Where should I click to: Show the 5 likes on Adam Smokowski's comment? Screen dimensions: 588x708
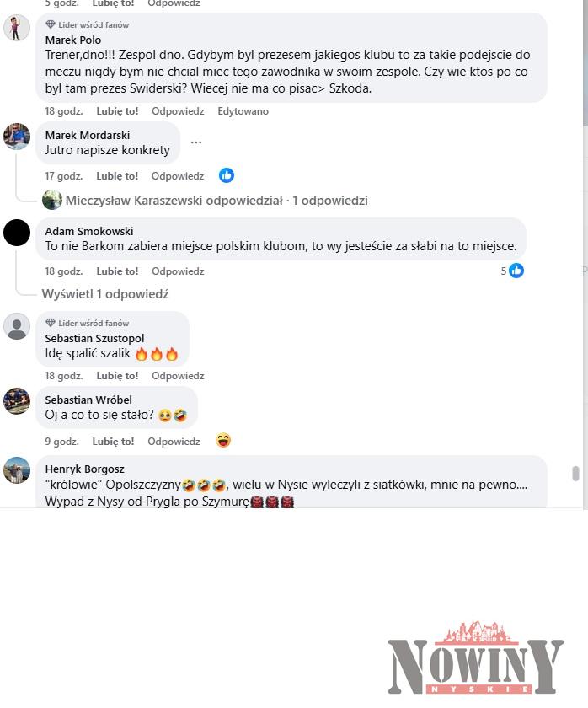(x=512, y=271)
